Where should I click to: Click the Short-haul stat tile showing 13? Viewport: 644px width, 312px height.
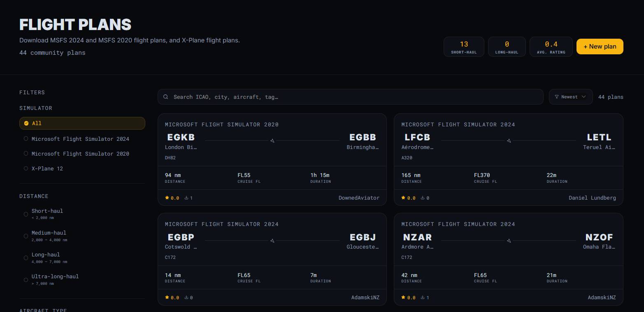(464, 47)
